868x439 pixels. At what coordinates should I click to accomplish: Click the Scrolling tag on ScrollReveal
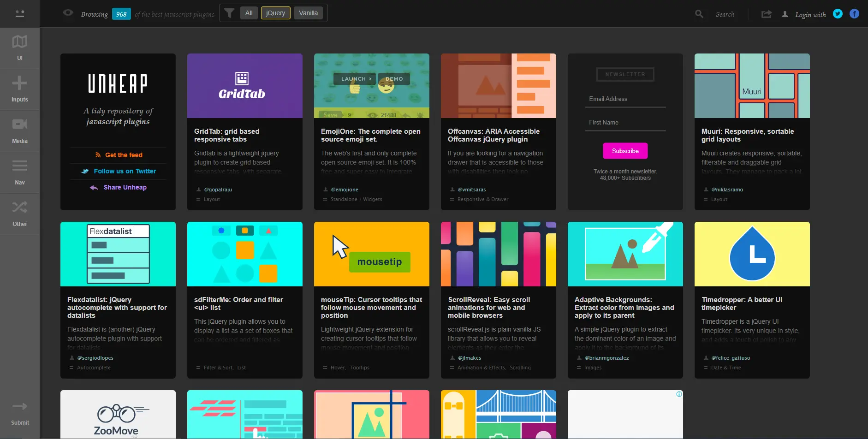(520, 368)
